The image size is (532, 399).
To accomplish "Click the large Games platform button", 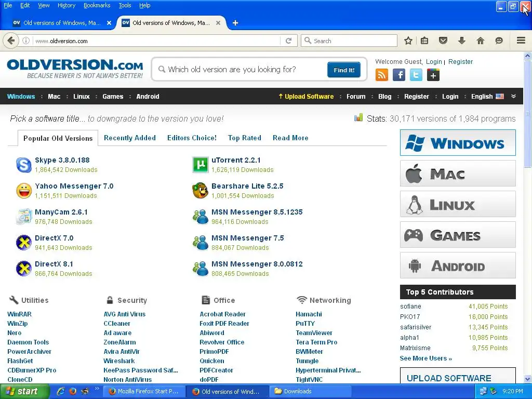I will pos(458,234).
